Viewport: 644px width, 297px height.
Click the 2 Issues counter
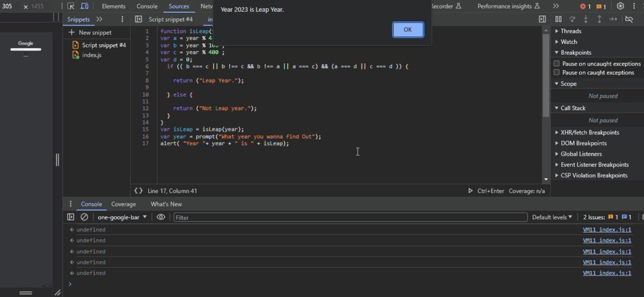click(607, 217)
